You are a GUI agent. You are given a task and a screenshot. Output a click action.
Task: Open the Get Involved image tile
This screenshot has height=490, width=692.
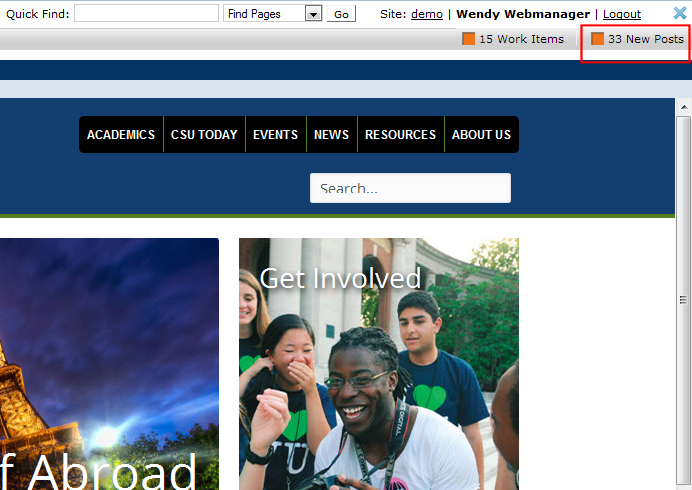coord(379,364)
